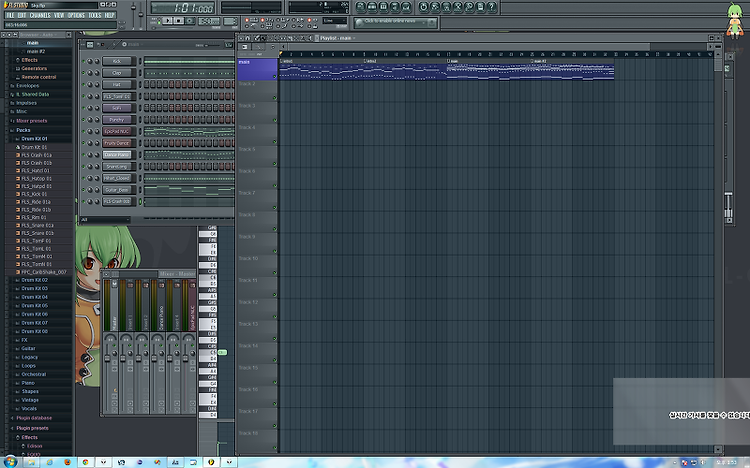Click the Master mixer track fader

(107, 359)
